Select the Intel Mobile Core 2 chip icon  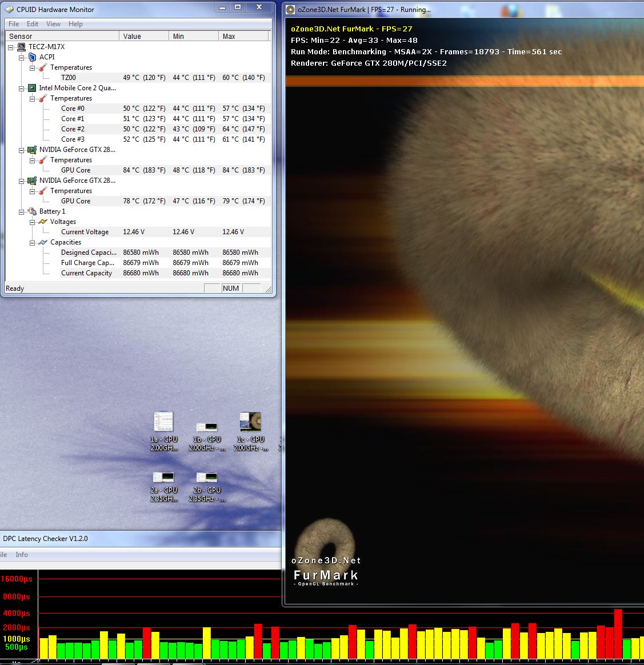click(x=32, y=88)
